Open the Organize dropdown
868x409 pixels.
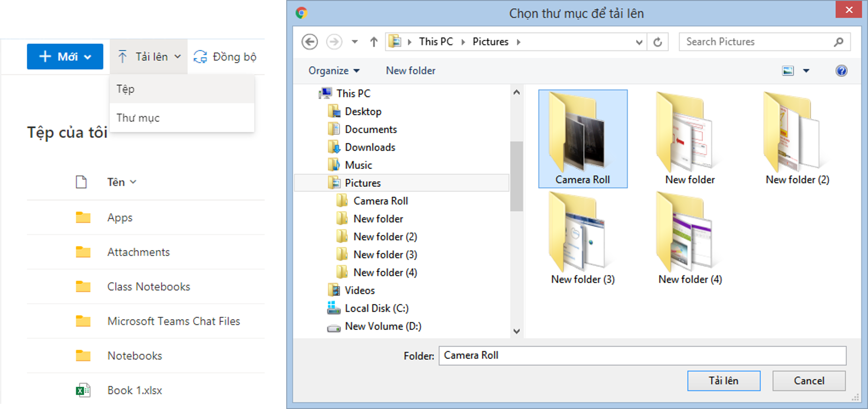[334, 71]
